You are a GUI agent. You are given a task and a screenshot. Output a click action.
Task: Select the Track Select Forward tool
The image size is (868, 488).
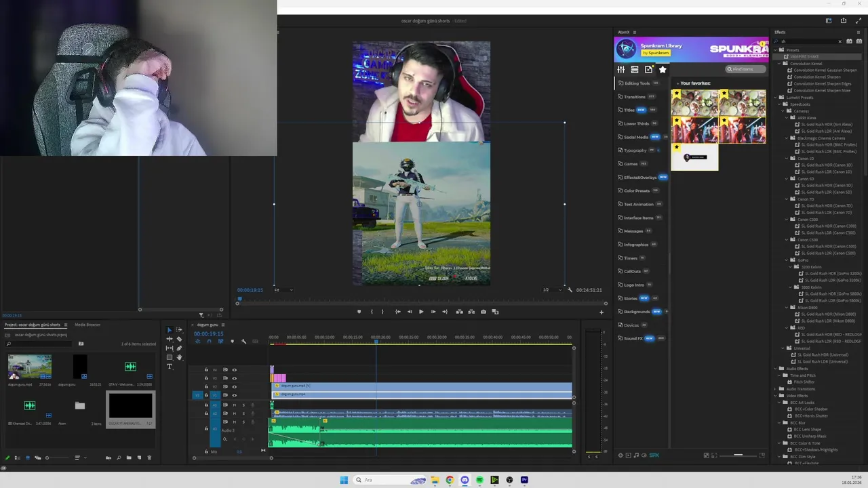179,330
